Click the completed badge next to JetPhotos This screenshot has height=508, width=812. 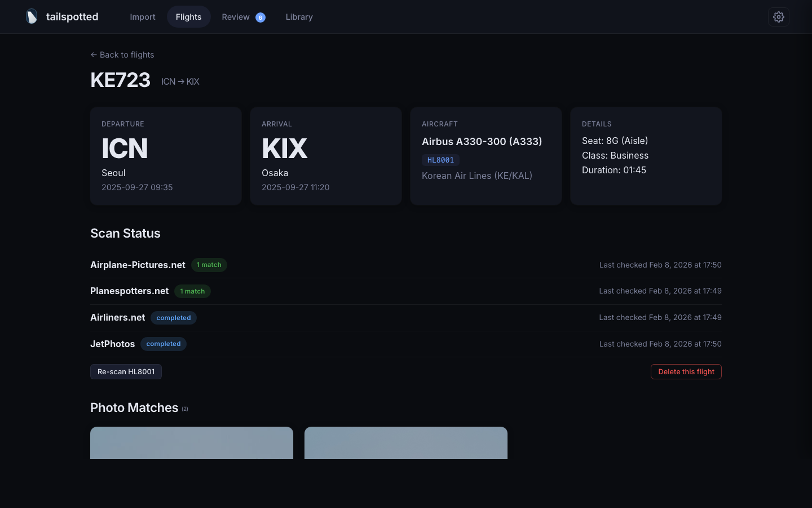[x=164, y=344]
